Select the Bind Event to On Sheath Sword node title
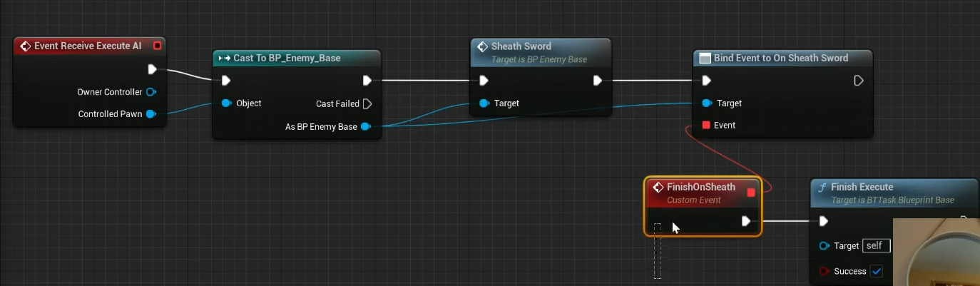This screenshot has height=286, width=980. (780, 58)
